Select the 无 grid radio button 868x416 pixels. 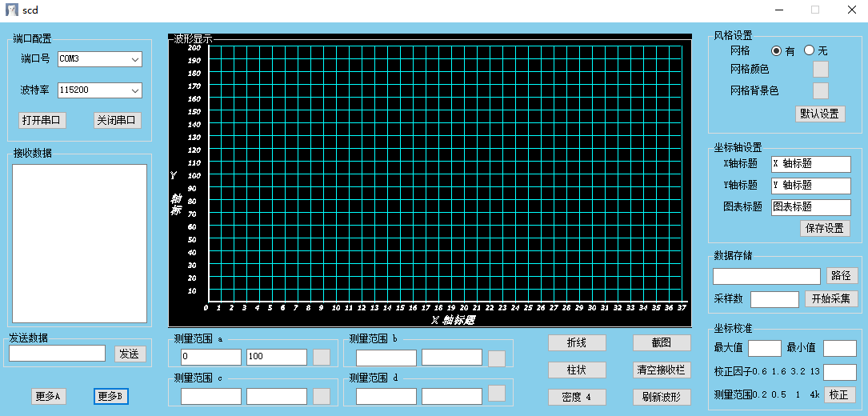810,50
